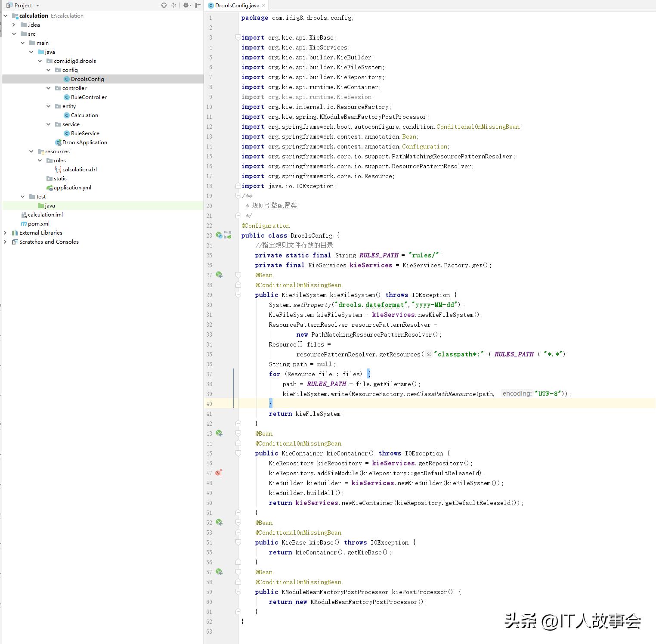The width and height of the screenshot is (656, 644).
Task: Click the locate-in-project crosshair icon
Action: [164, 5]
